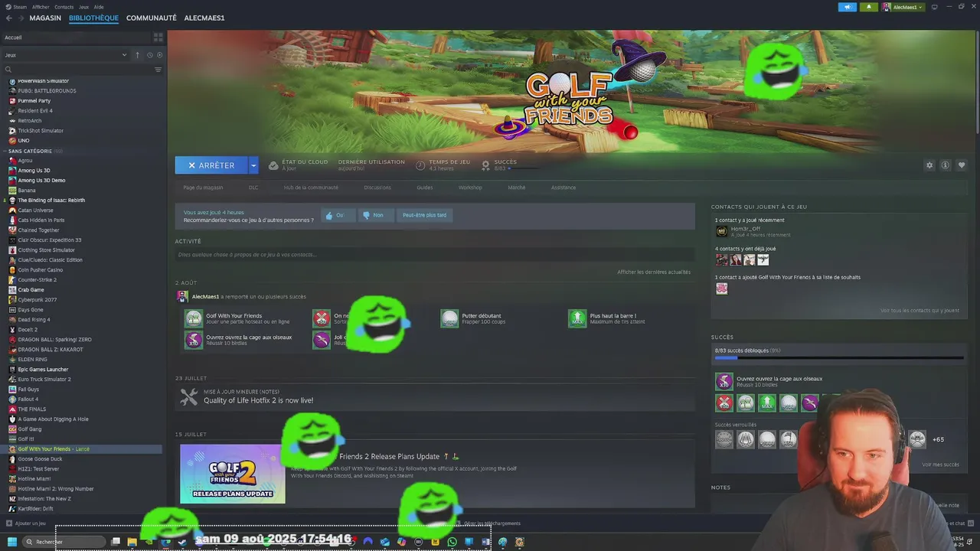Select ELDEN RING in the library list
Image resolution: width=980 pixels, height=551 pixels.
pos(32,360)
